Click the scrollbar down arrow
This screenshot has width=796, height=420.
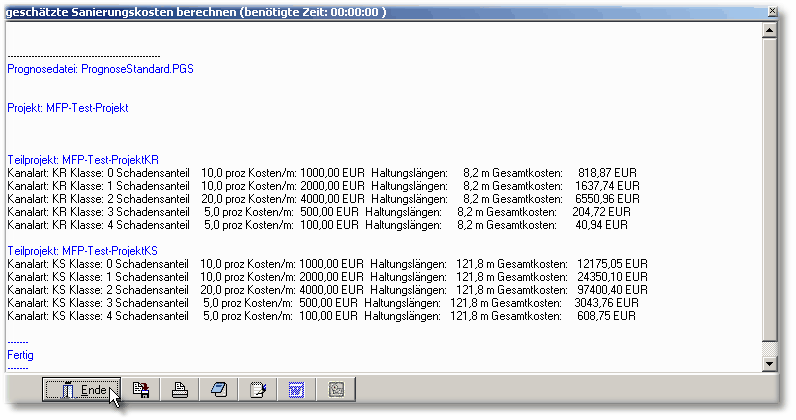click(770, 364)
